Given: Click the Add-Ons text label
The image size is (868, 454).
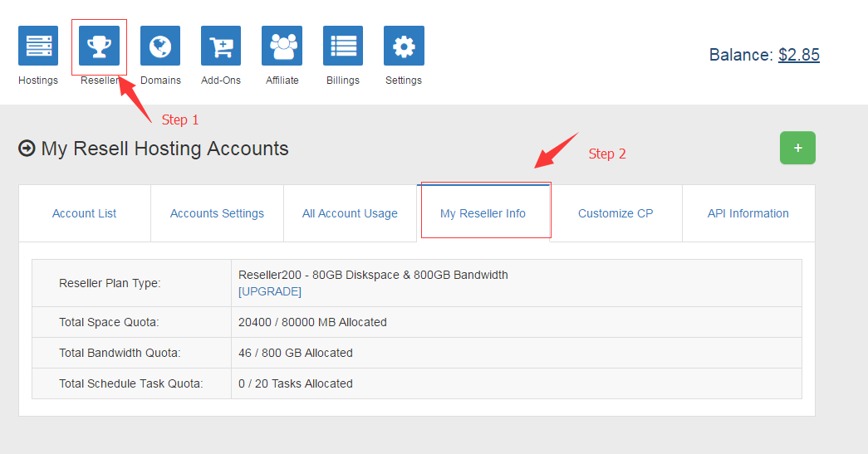Looking at the screenshot, I should [x=221, y=81].
